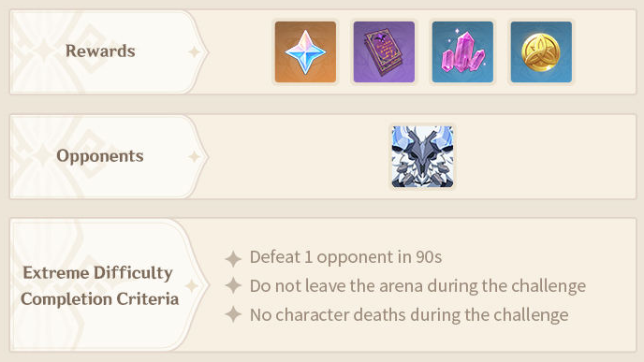Select the 'No character deaths' criterion text
Viewport: 644px width, 362px height.
(409, 315)
